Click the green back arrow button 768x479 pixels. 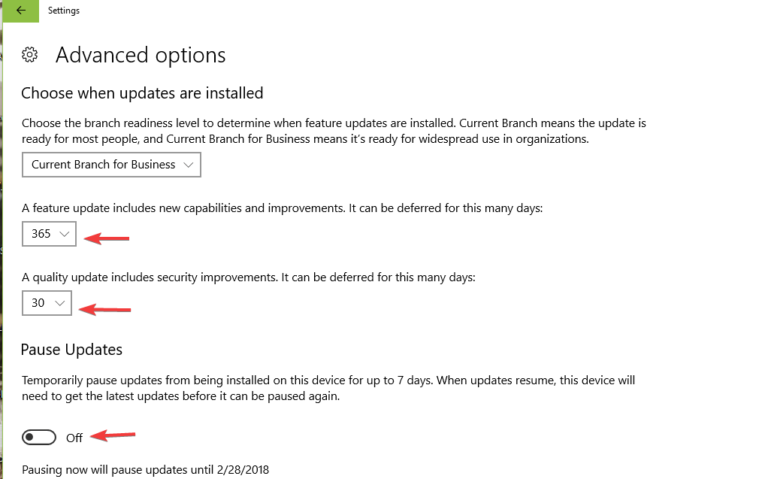21,11
